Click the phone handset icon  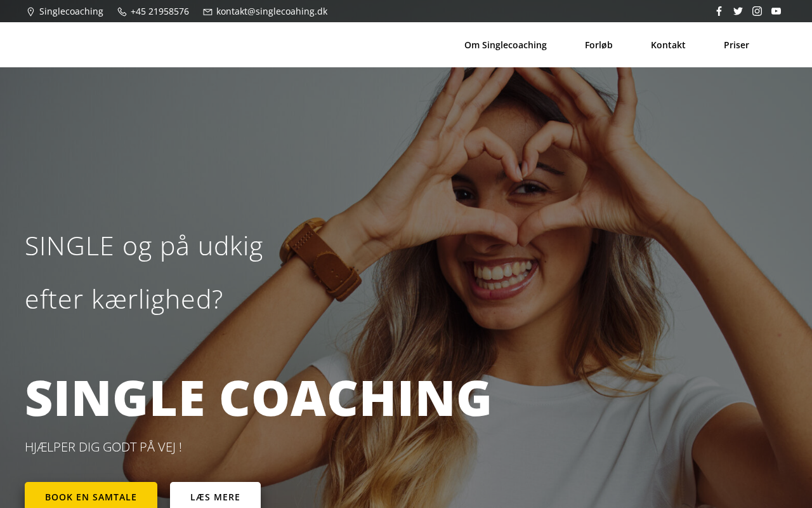coord(122,11)
